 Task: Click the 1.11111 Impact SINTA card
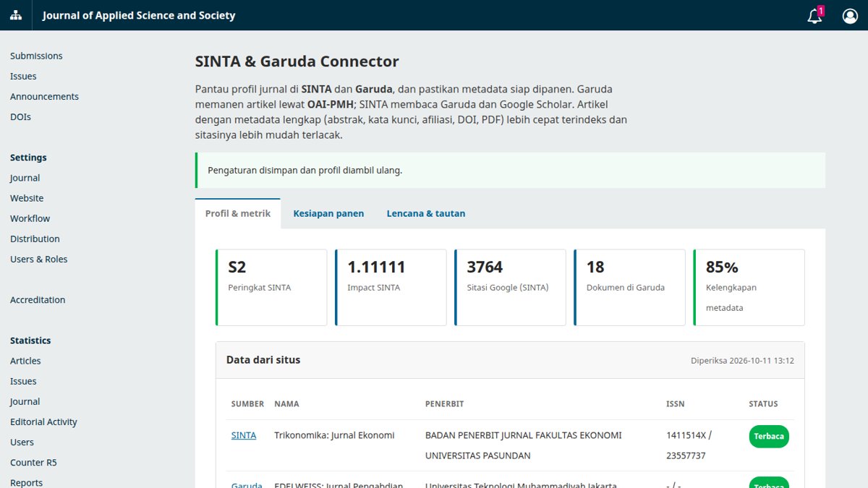point(391,288)
